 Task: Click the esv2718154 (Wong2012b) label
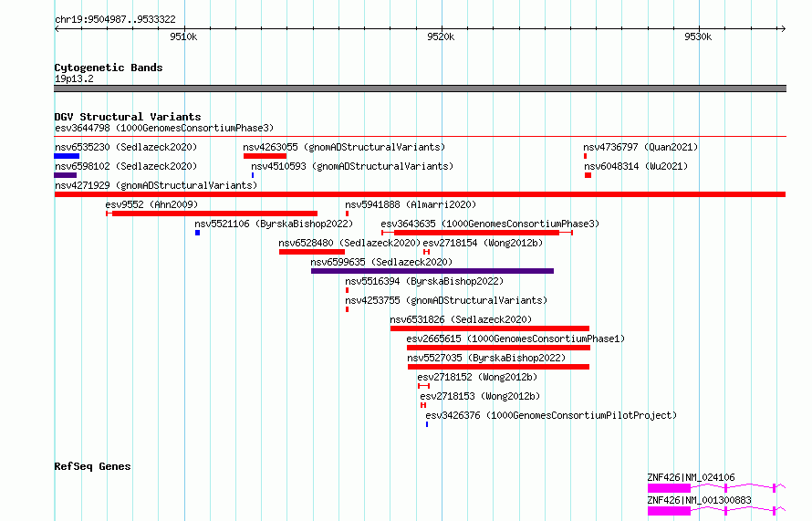pos(483,243)
